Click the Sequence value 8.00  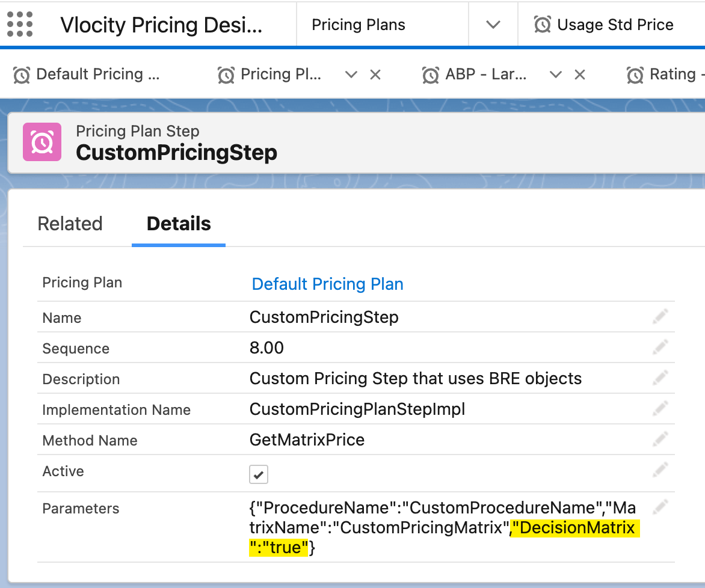coord(266,348)
